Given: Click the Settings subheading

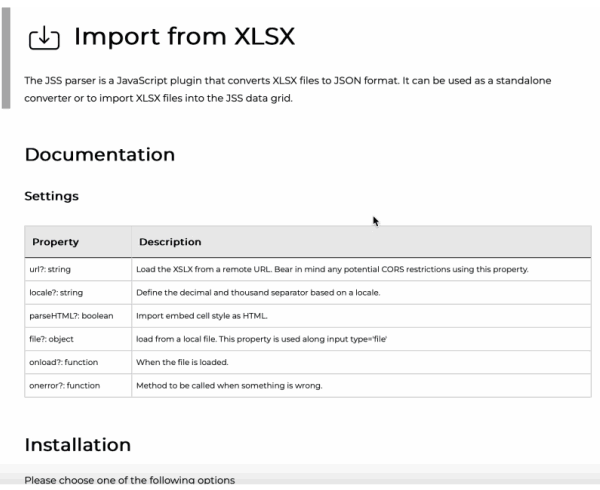Looking at the screenshot, I should (52, 196).
